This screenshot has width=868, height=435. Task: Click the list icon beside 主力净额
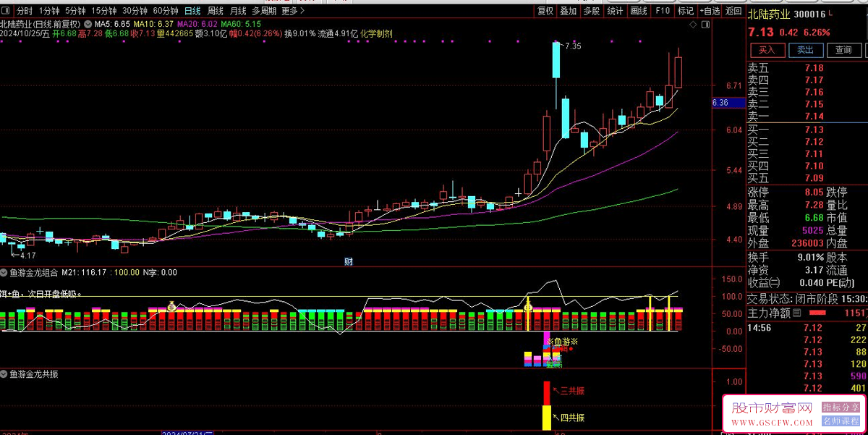click(796, 313)
